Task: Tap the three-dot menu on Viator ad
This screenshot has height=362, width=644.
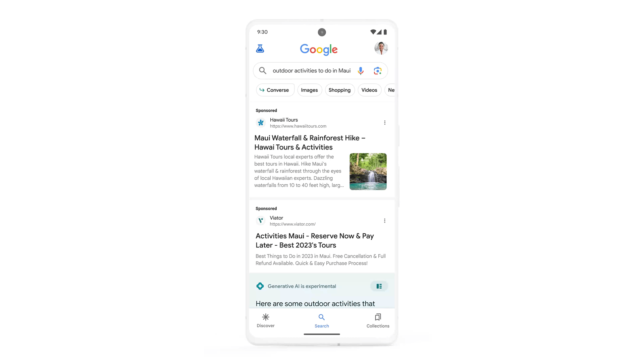Action: pos(384,221)
